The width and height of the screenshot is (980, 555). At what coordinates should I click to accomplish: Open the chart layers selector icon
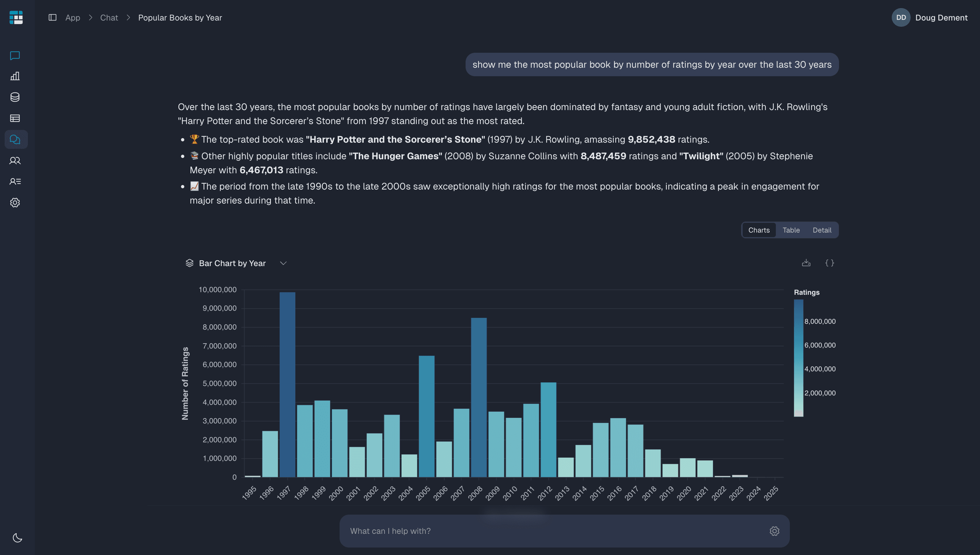pos(190,263)
